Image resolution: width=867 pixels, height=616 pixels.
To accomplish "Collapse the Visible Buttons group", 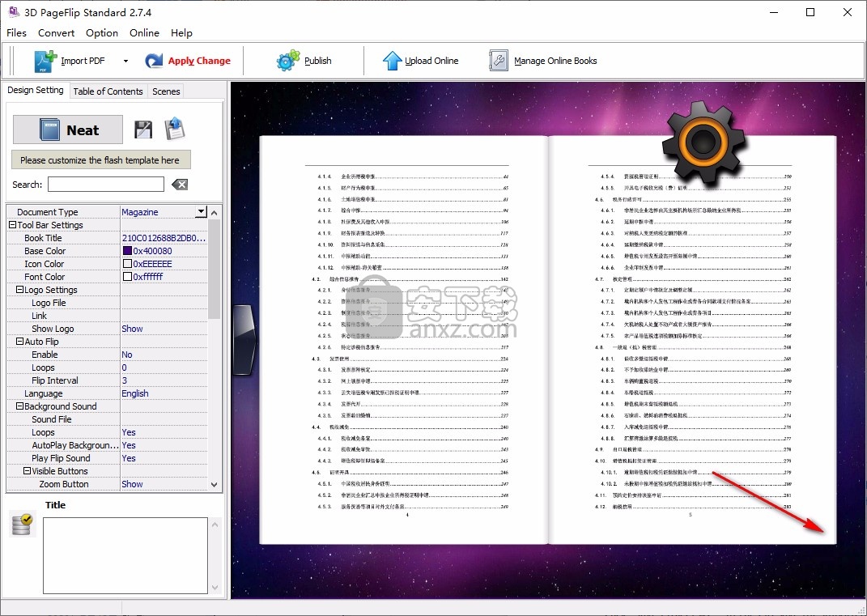I will coord(27,470).
